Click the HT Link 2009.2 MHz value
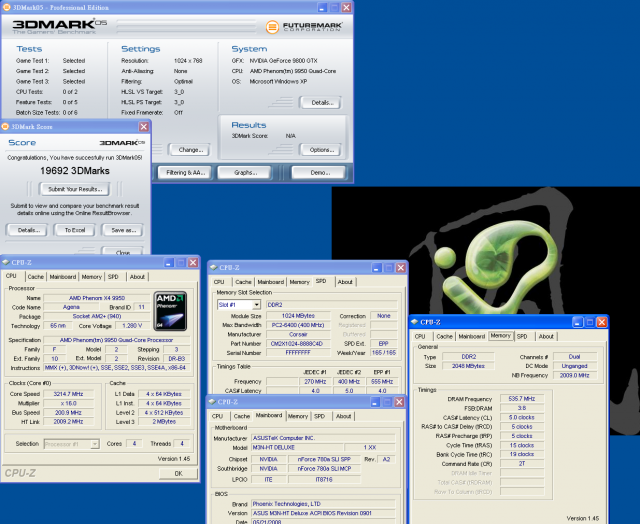 coord(68,422)
